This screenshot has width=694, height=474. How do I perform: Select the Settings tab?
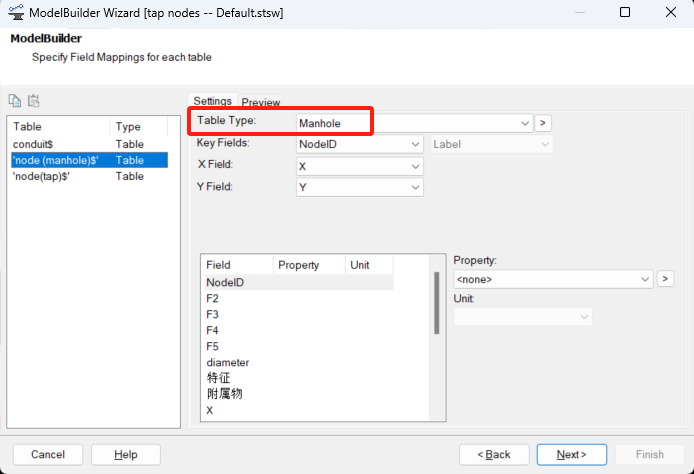coord(212,101)
